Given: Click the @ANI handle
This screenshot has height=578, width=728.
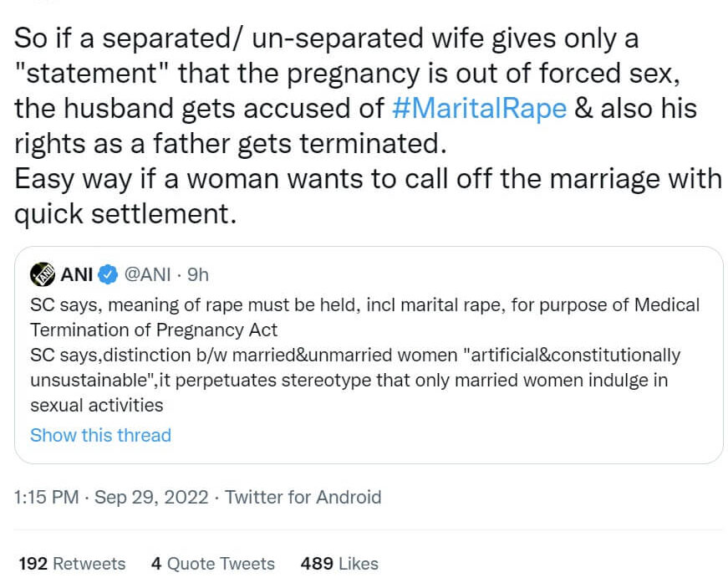Looking at the screenshot, I should [149, 274].
